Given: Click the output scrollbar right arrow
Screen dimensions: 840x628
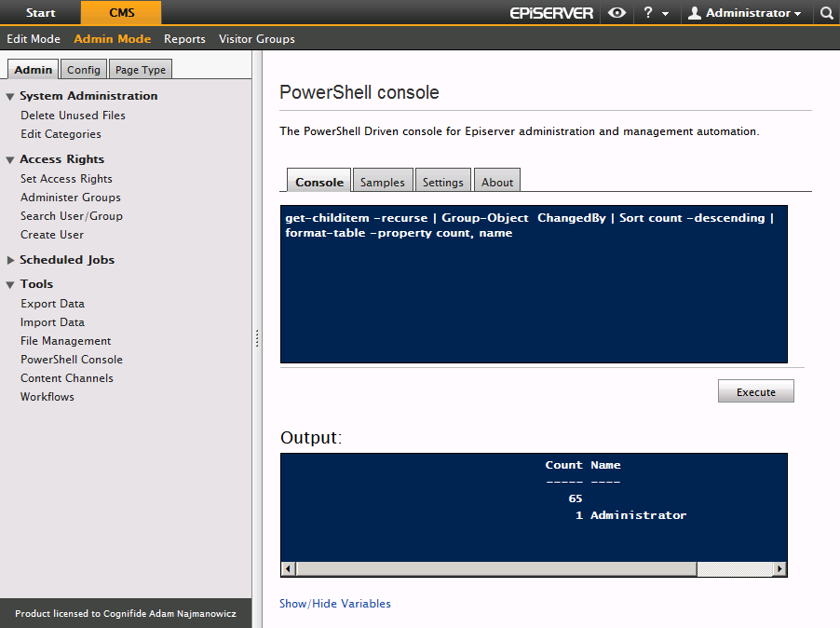Looking at the screenshot, I should [779, 569].
